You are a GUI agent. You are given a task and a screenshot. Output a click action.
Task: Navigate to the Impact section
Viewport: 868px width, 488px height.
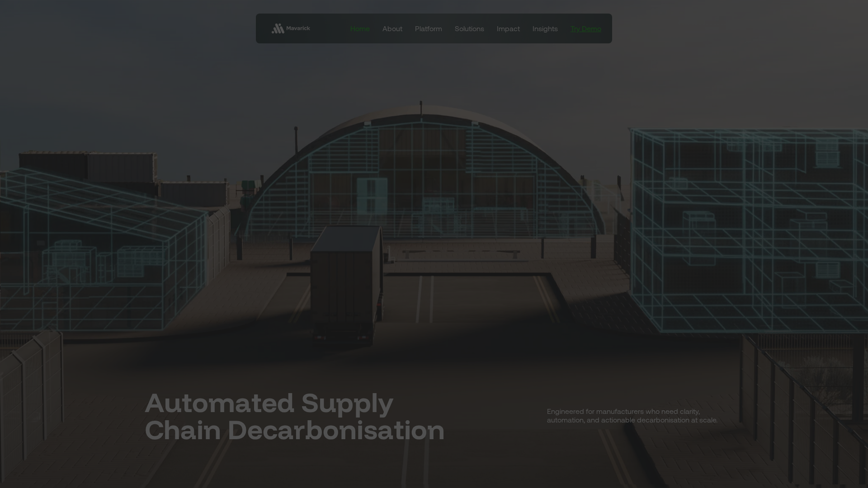click(x=508, y=29)
